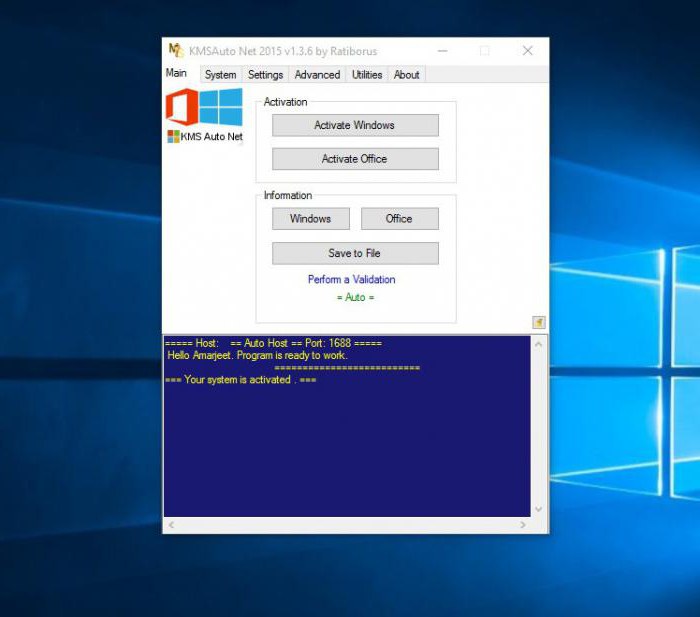Viewport: 700px width, 617px height.
Task: Switch to the System tab
Action: pos(221,75)
